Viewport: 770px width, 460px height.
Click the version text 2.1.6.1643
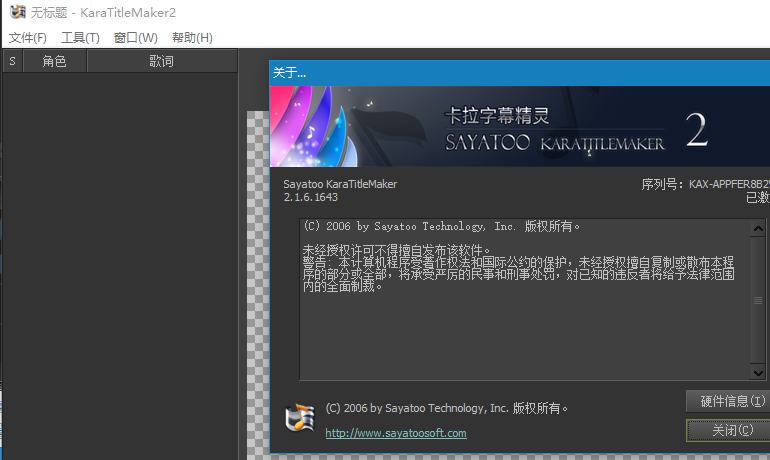coord(310,197)
